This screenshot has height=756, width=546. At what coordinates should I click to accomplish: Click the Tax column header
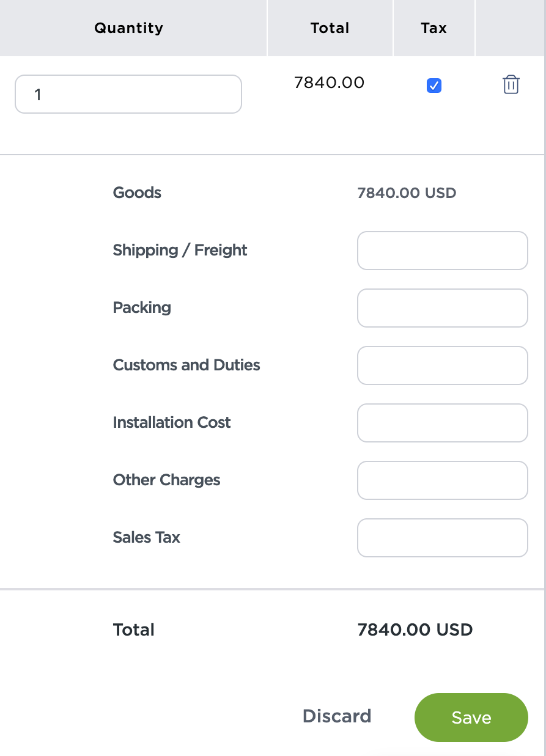[433, 28]
